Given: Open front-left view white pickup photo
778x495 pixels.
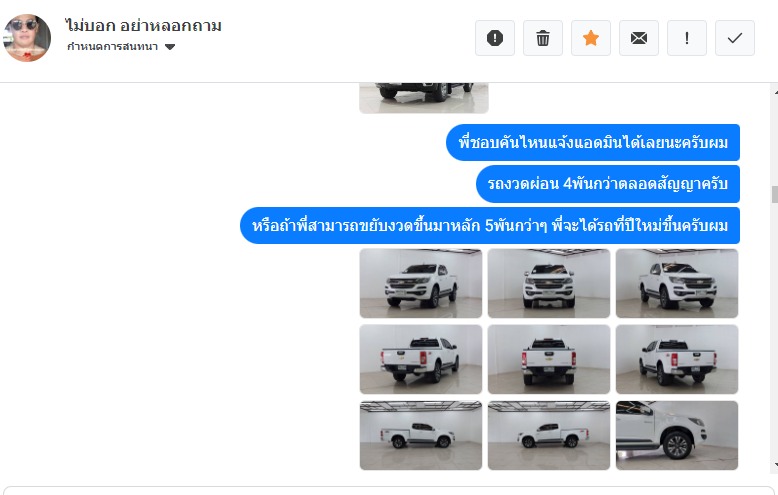Looking at the screenshot, I should click(421, 283).
